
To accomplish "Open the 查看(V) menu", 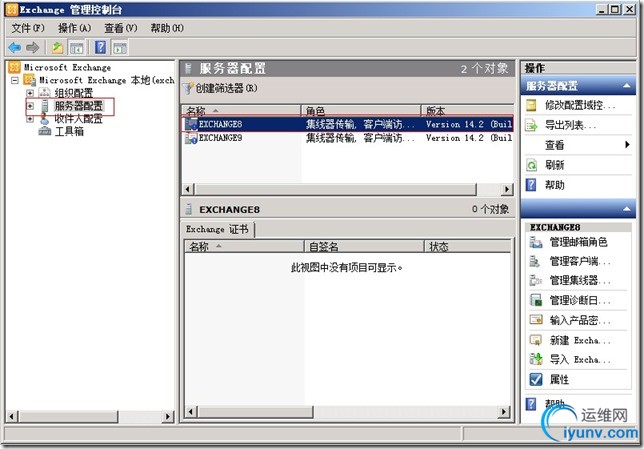I will click(120, 28).
